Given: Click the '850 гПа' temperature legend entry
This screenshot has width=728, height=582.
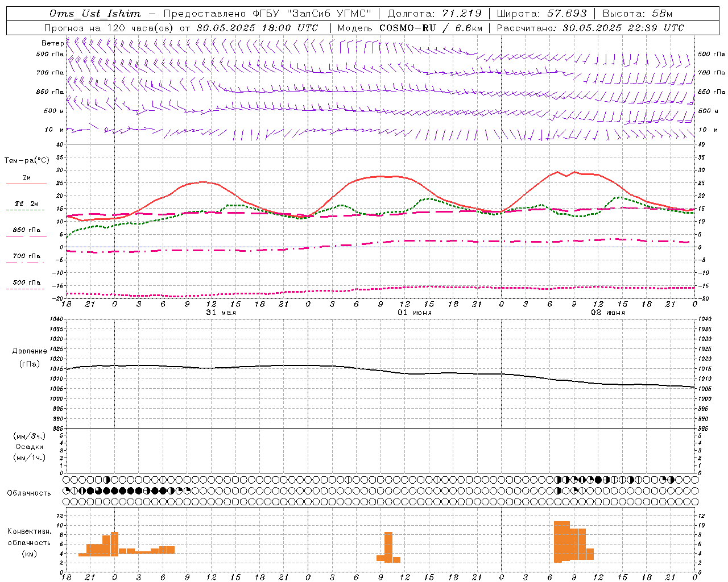Looking at the screenshot, I should 27,230.
